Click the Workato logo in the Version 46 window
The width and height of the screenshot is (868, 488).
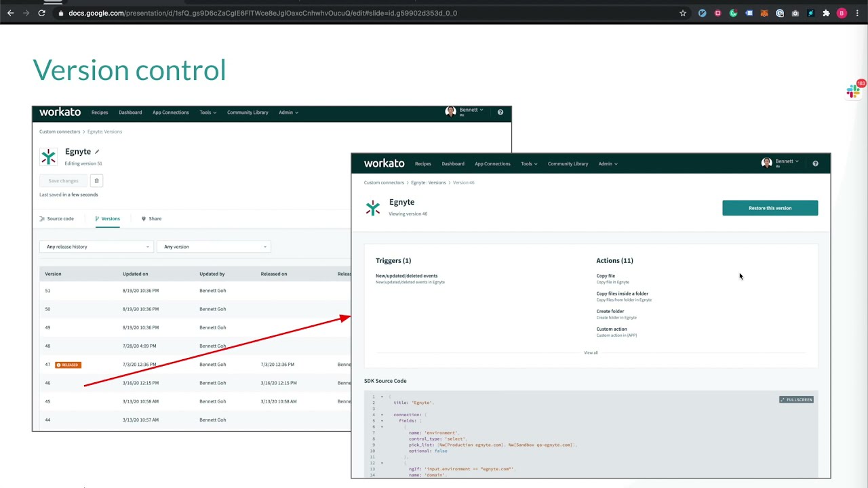click(x=384, y=163)
